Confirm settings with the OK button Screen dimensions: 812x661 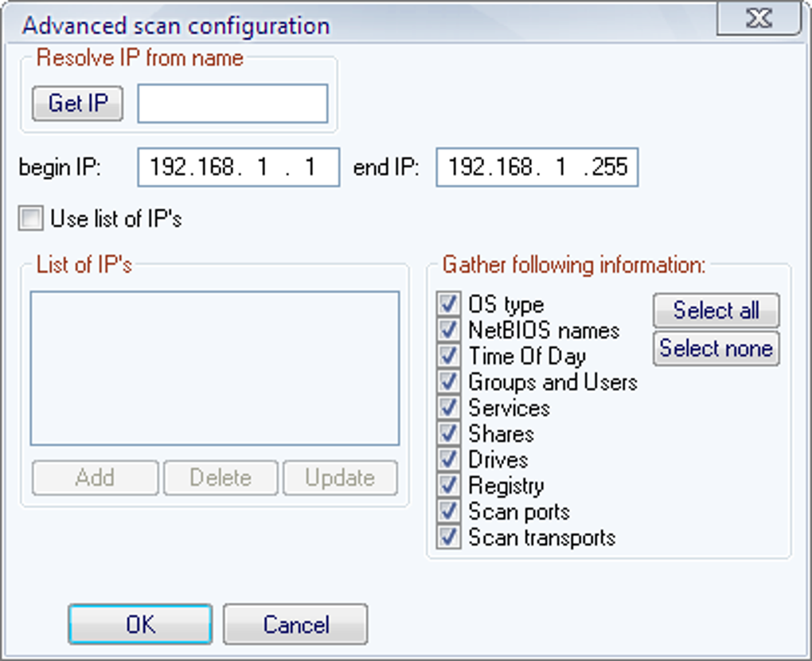click(x=140, y=624)
